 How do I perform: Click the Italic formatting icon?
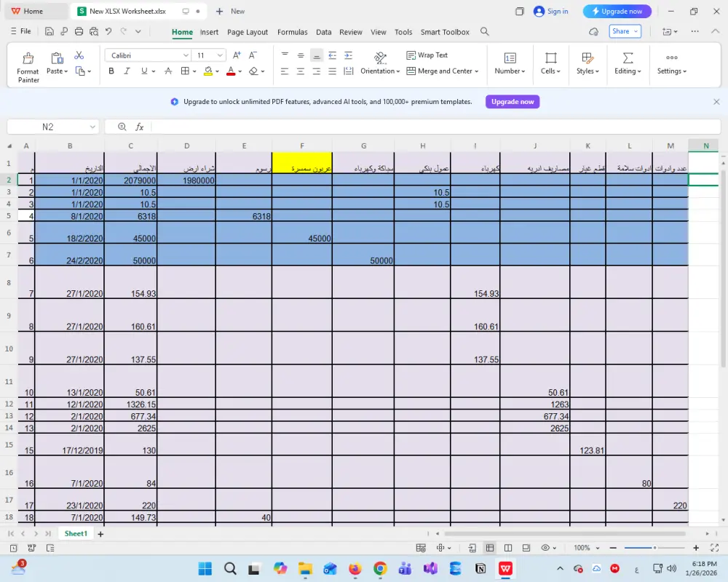tap(126, 71)
